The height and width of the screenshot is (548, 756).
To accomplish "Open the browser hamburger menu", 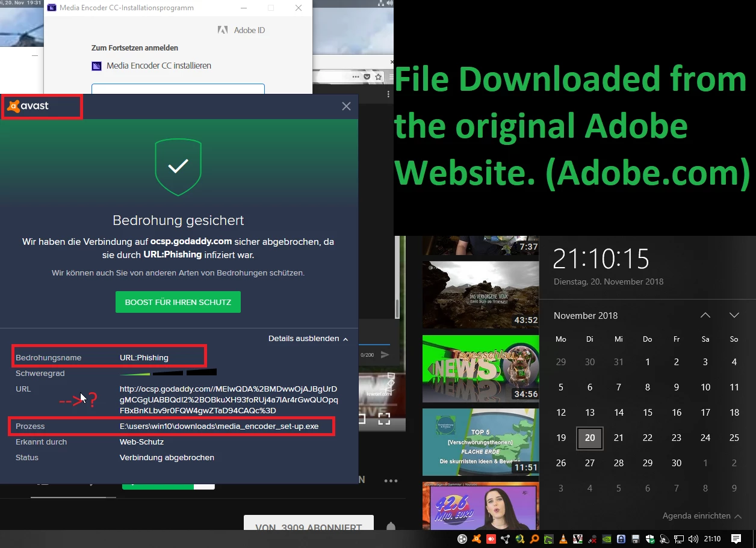I will pos(391,77).
